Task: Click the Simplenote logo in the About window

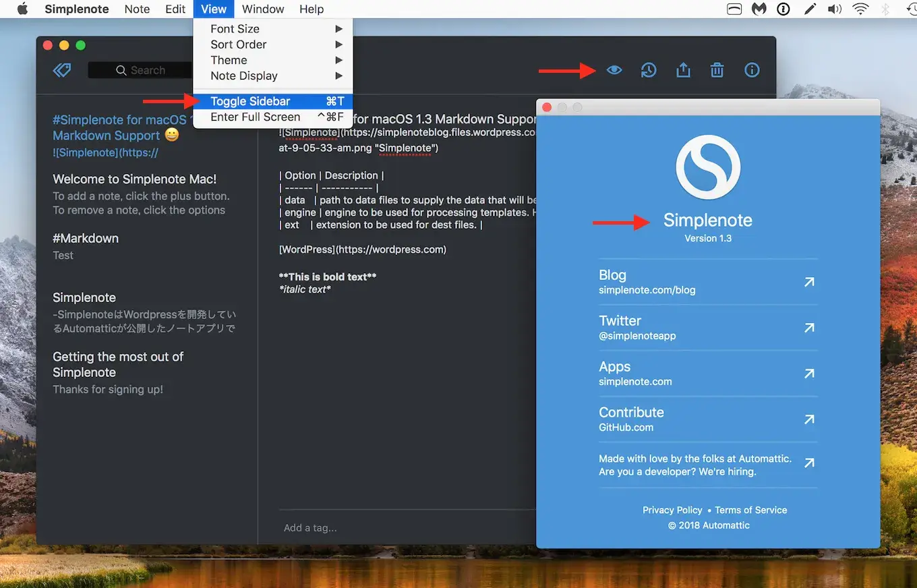Action: click(707, 167)
